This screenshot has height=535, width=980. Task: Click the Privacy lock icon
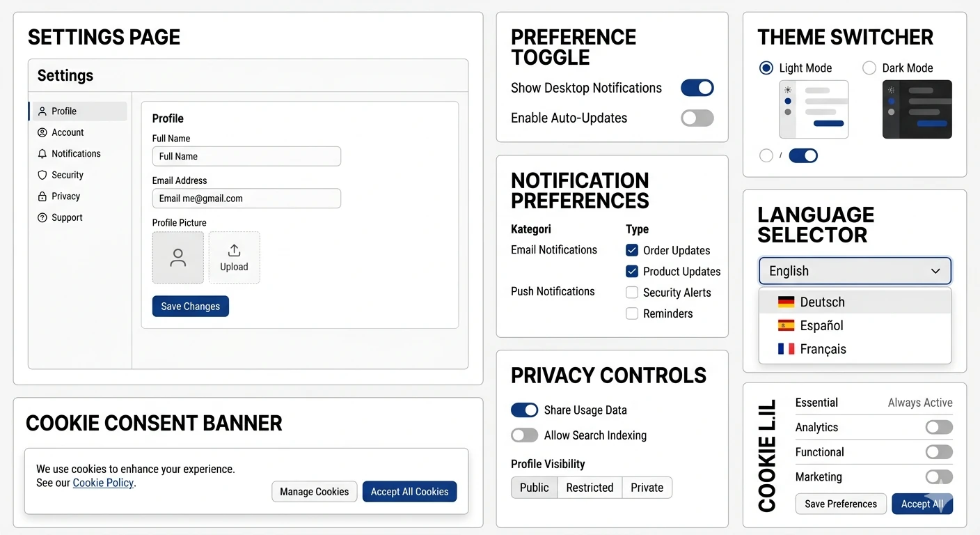click(x=42, y=196)
